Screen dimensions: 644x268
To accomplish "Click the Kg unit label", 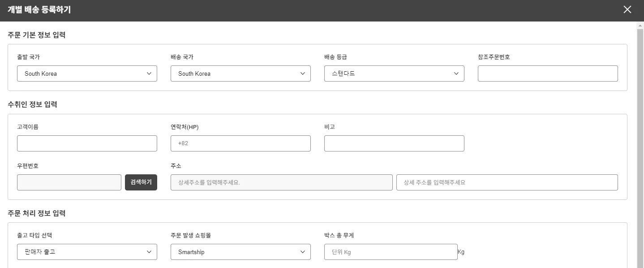I will click(x=461, y=252).
